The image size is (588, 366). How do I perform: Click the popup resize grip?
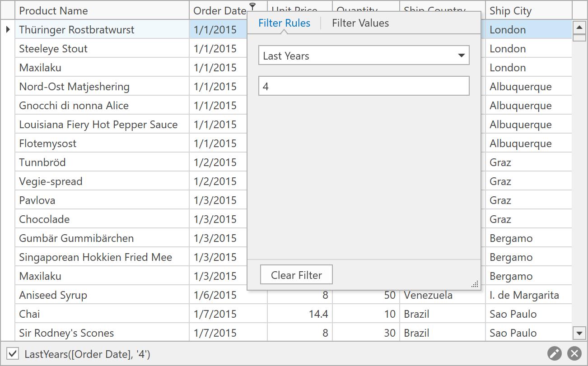click(475, 284)
